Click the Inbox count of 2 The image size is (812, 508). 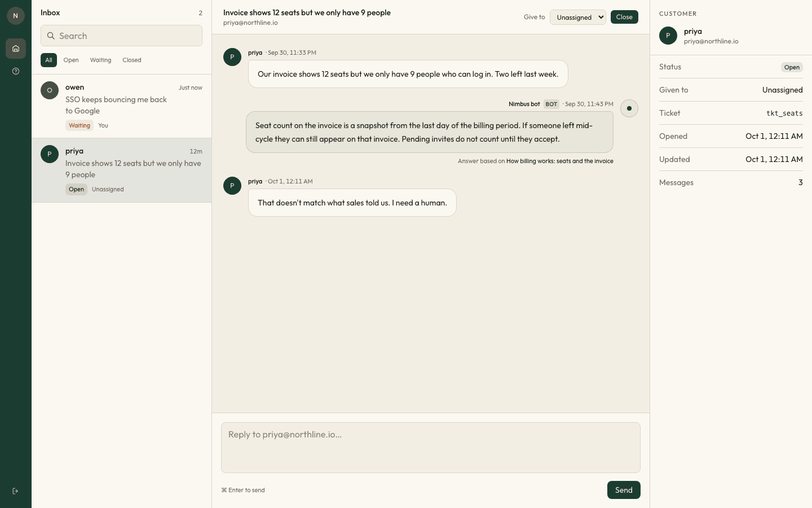200,12
